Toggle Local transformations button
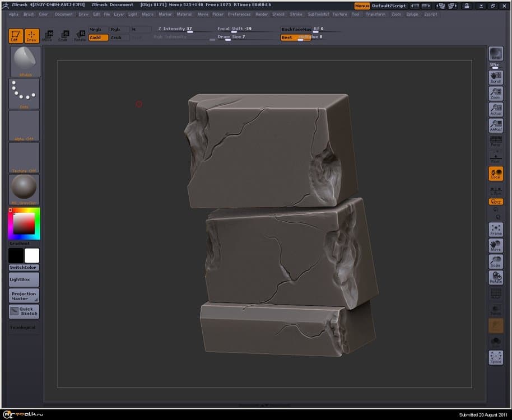This screenshot has width=512, height=420. tap(495, 174)
